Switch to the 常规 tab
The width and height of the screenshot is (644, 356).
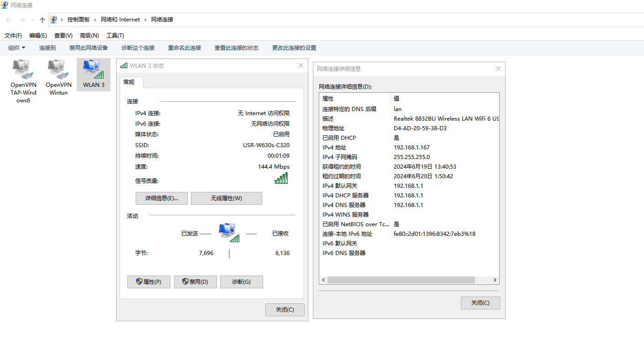pyautogui.click(x=129, y=82)
